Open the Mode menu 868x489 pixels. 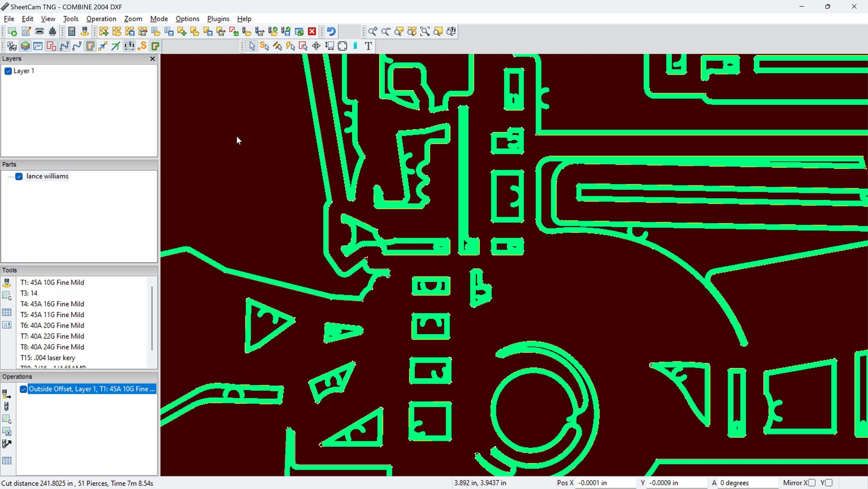coord(159,19)
